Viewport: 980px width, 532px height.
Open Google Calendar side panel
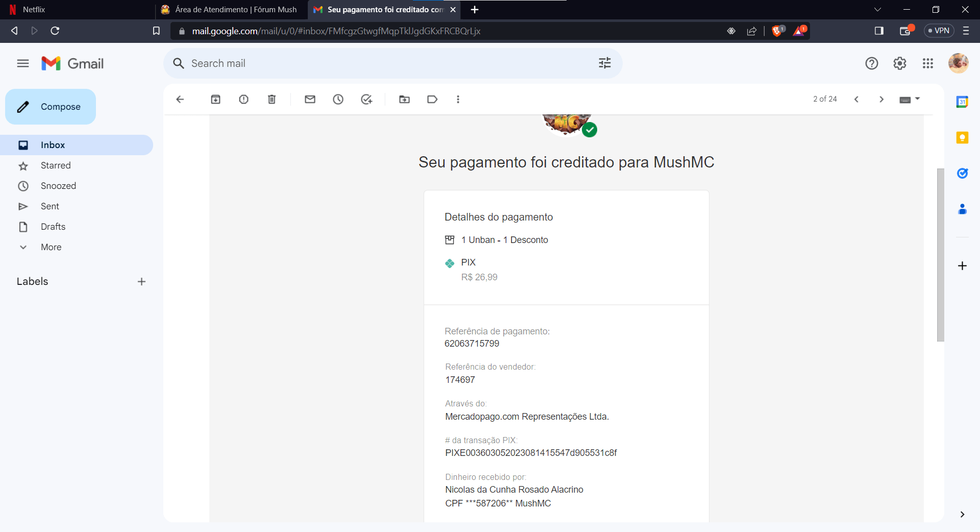[x=962, y=102]
